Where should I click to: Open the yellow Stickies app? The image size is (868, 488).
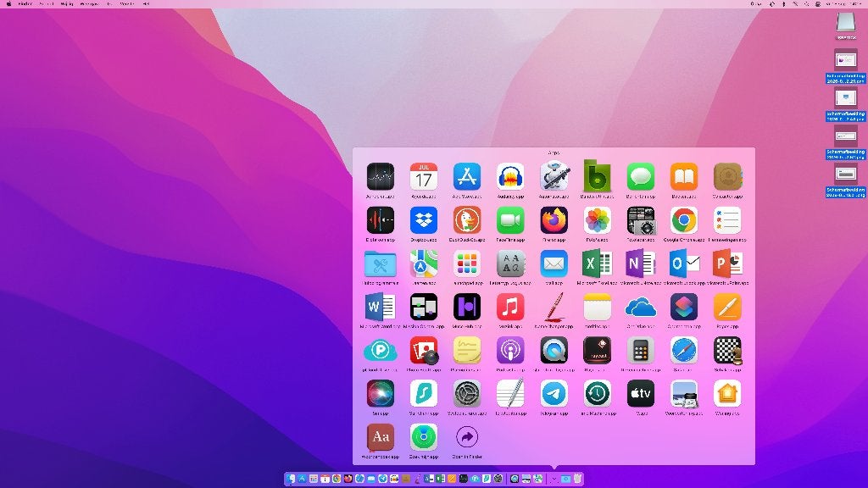pos(467,350)
